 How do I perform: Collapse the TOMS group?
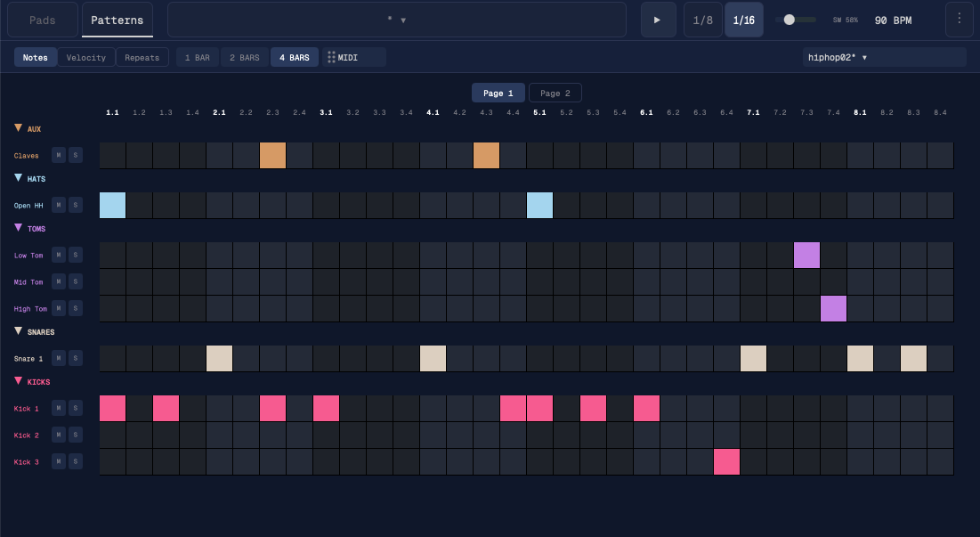tap(18, 228)
